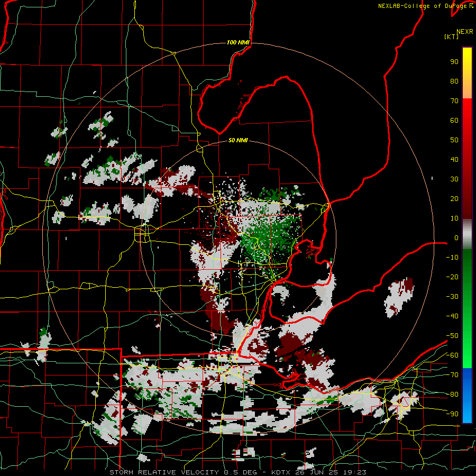Pick the gray zero-velocity segment of color bar
Viewport: 476px width, 476px height.
point(467,234)
